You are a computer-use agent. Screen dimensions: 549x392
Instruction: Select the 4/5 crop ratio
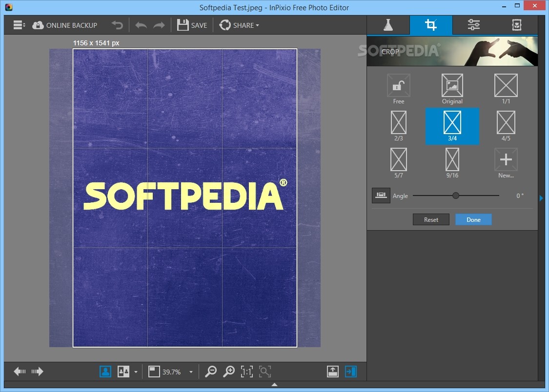click(506, 126)
